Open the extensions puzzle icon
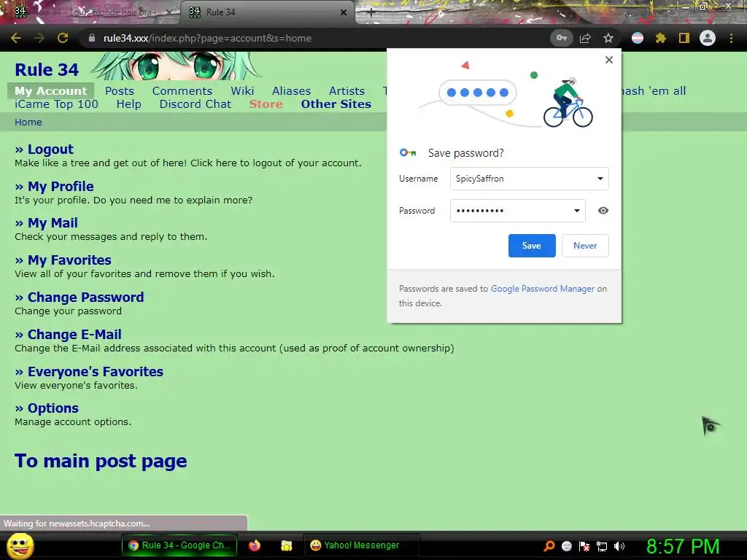Image resolution: width=747 pixels, height=560 pixels. 660,38
